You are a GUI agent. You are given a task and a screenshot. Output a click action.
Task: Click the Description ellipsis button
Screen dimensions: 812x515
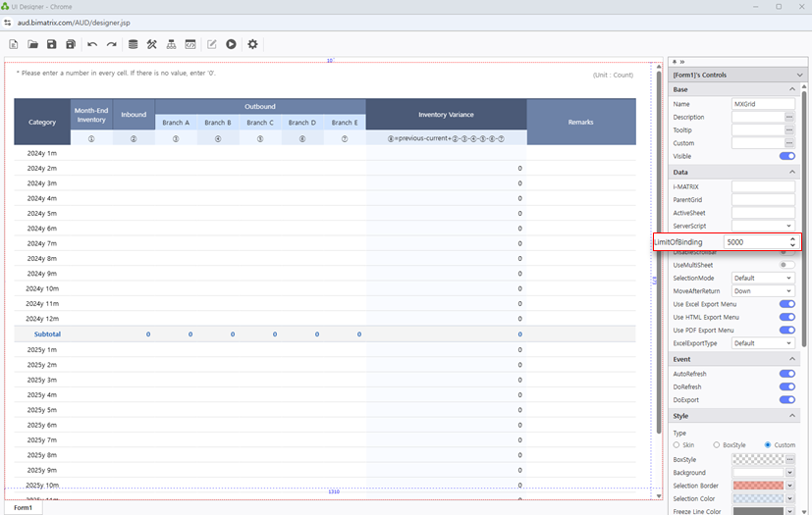point(789,117)
